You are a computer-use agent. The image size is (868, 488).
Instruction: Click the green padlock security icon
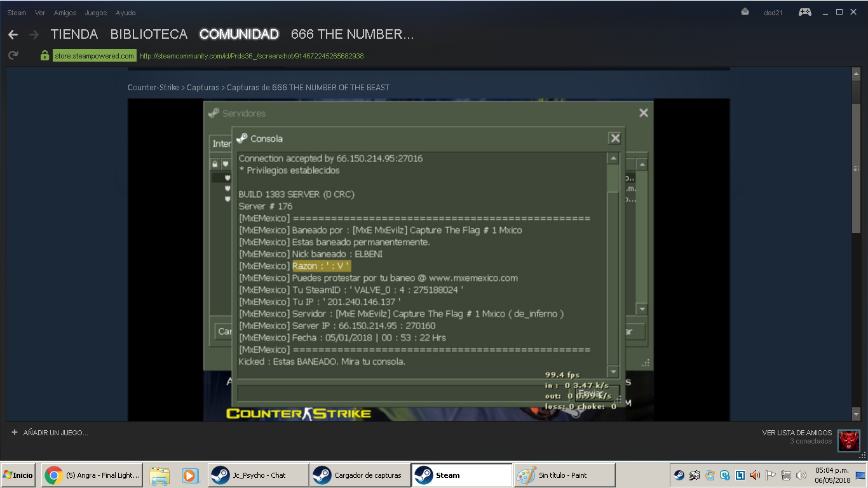coord(44,56)
